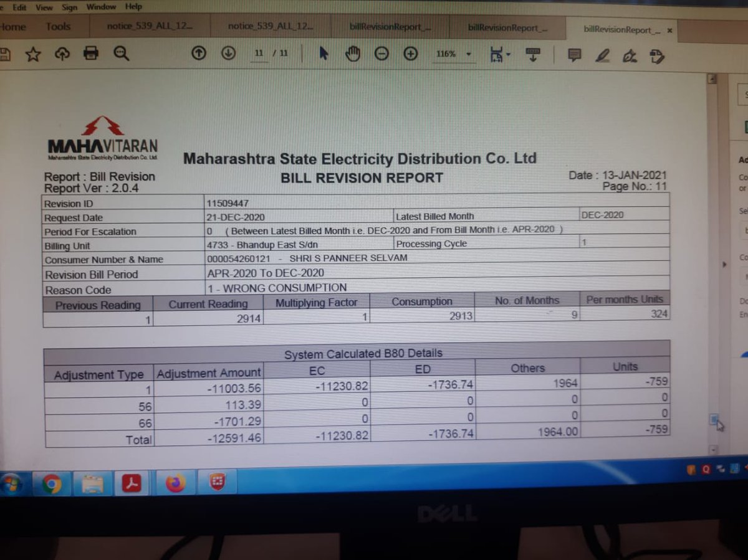Add a comment with the sticky note icon
The height and width of the screenshot is (560, 748).
pos(575,55)
